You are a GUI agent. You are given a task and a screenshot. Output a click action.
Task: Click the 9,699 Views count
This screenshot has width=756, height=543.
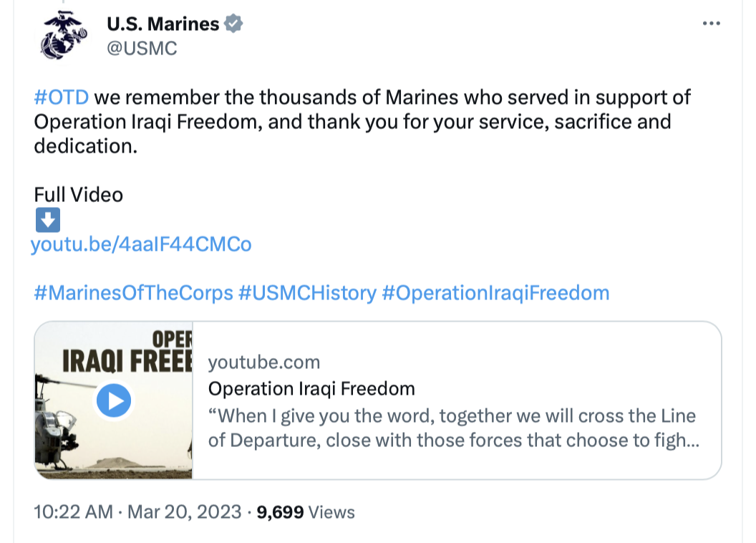coord(306,512)
